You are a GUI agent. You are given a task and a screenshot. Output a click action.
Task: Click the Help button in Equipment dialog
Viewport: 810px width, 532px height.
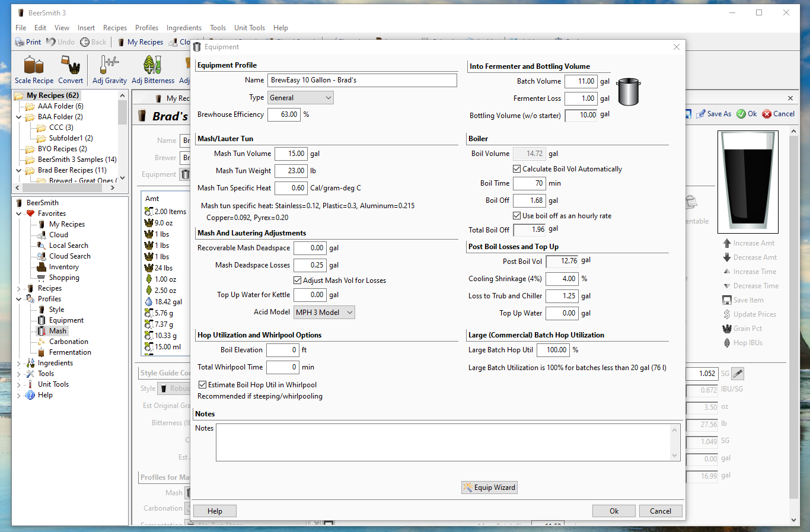(215, 511)
